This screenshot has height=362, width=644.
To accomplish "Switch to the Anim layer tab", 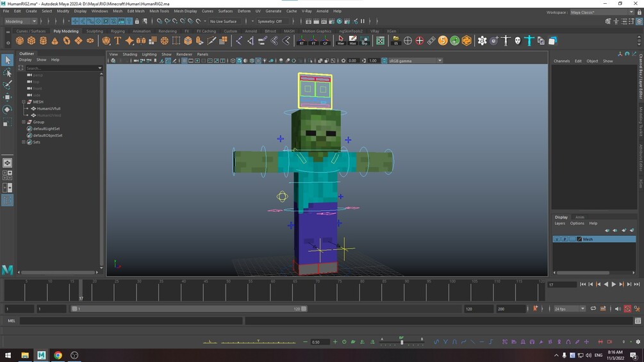I will coord(579,217).
